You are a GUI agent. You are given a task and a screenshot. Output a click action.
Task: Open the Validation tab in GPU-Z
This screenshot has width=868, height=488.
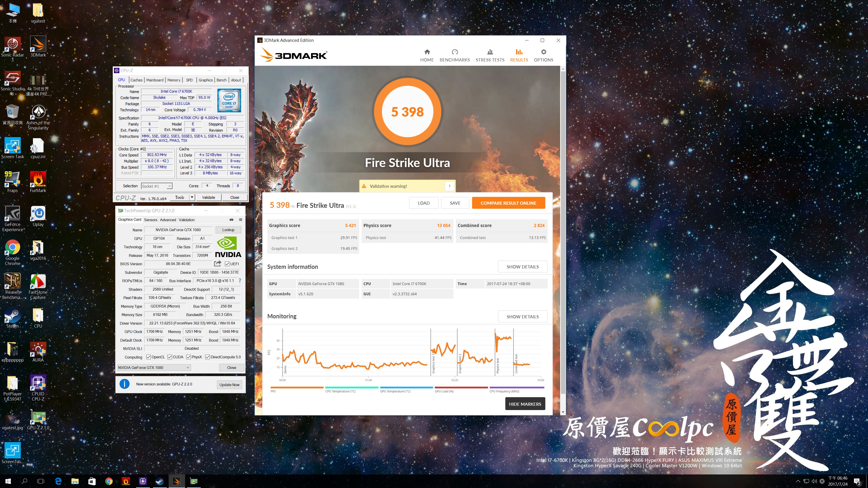pyautogui.click(x=187, y=220)
